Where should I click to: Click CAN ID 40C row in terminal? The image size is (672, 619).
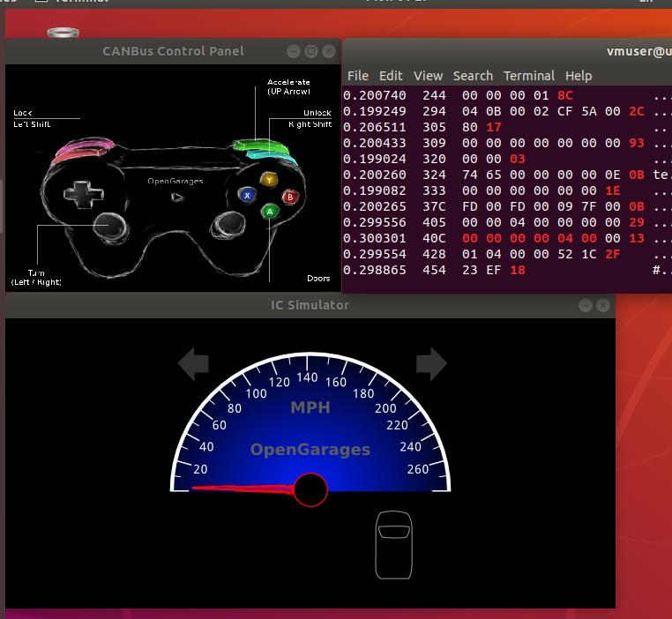(x=507, y=238)
